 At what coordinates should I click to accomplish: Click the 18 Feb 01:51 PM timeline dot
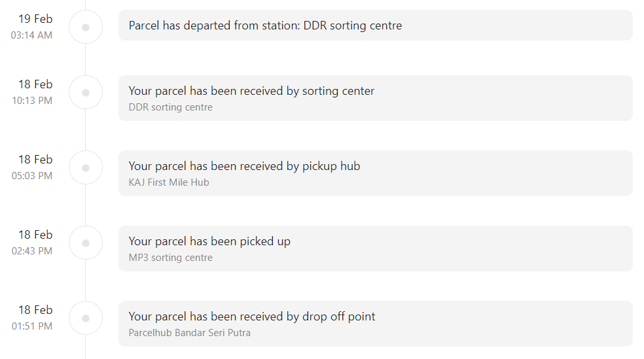[86, 318]
